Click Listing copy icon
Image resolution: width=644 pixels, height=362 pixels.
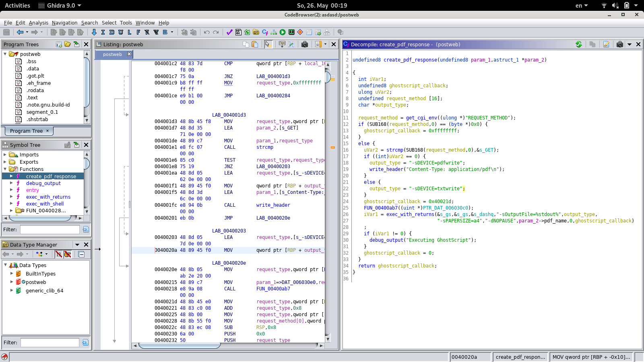coord(246,44)
